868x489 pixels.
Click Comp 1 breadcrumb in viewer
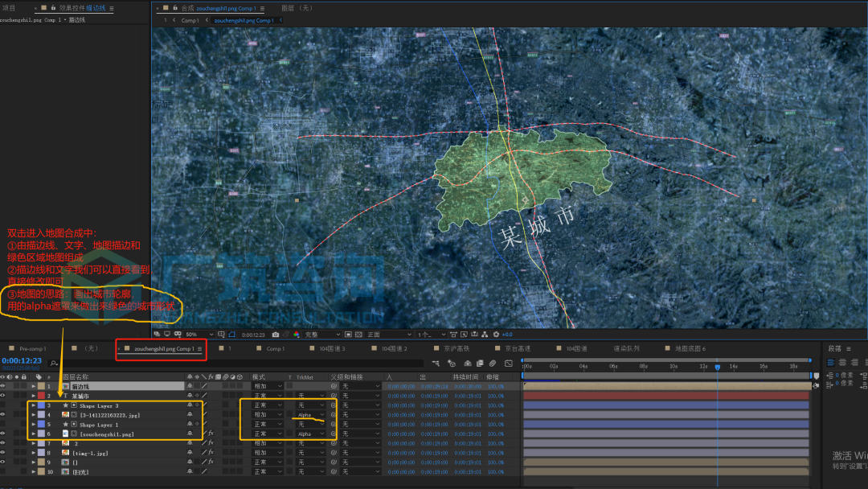pyautogui.click(x=190, y=20)
